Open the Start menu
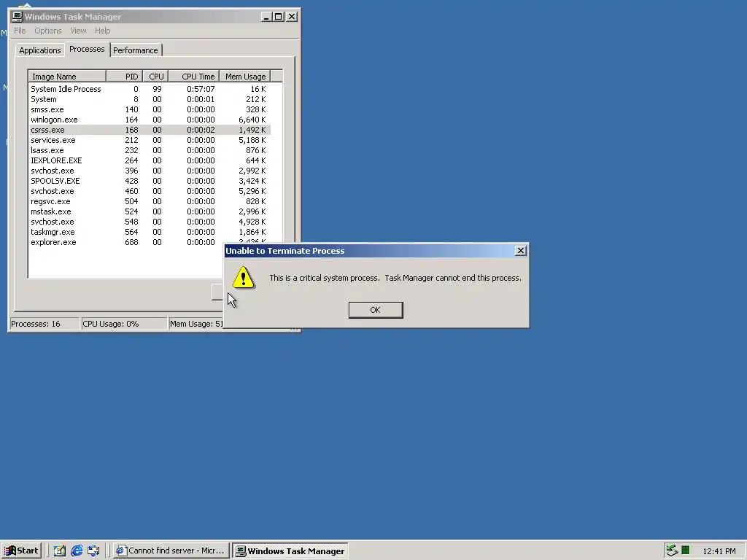 [21, 551]
